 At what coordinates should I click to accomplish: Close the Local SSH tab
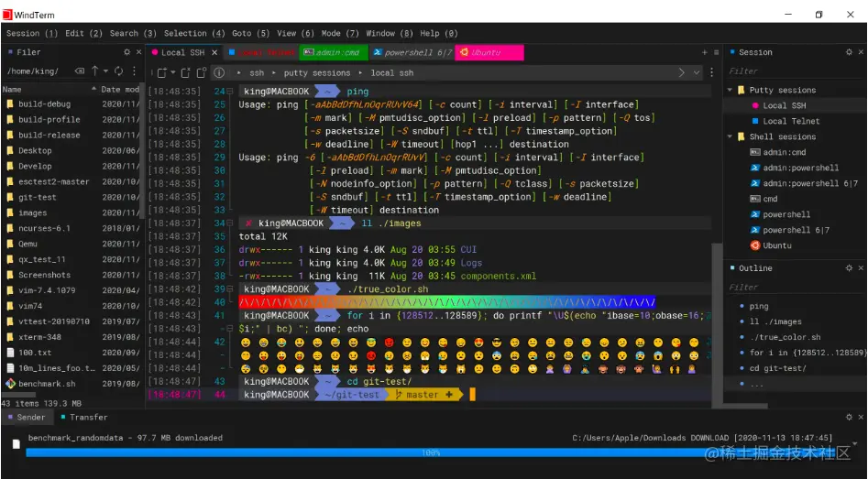point(214,52)
